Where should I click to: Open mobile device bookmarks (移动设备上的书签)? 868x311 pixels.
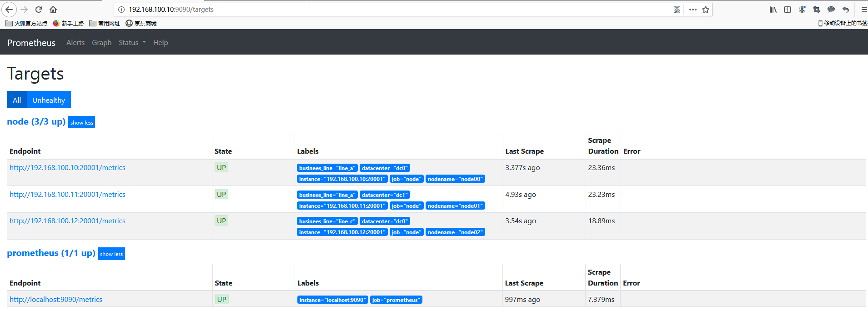coord(843,23)
